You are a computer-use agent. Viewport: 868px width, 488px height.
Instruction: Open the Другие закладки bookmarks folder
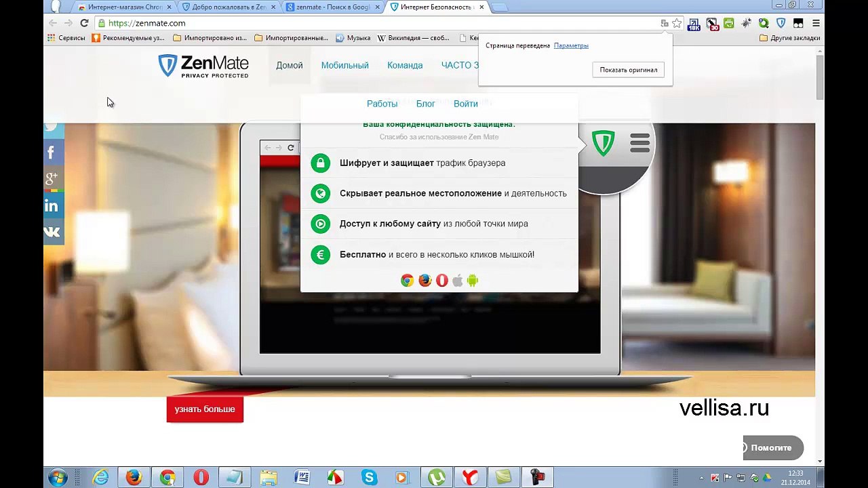(789, 38)
